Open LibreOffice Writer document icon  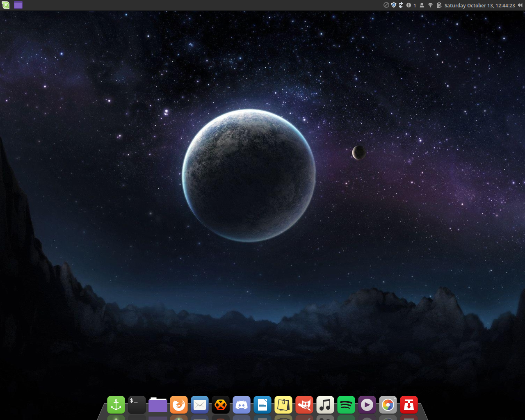[262, 405]
